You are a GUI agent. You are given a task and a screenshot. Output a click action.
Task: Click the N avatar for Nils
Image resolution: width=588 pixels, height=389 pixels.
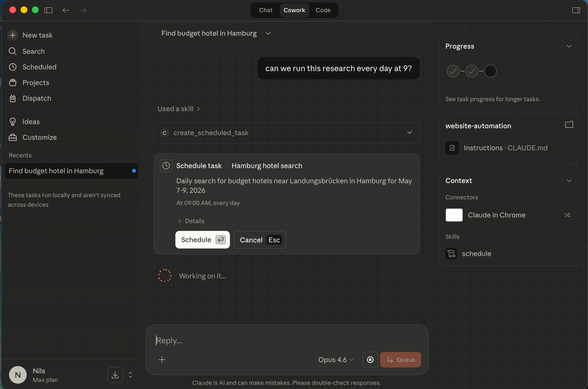coord(18,375)
